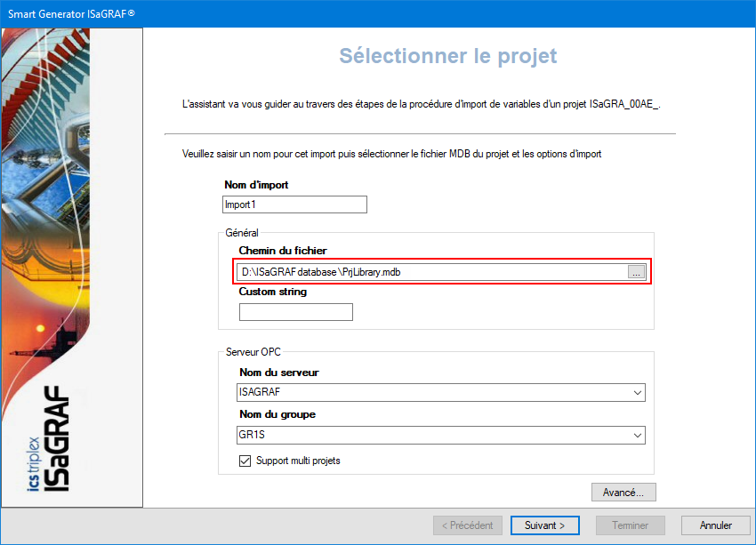756x545 pixels.
Task: Toggle the Support multi projets checkbox
Action: pyautogui.click(x=245, y=461)
